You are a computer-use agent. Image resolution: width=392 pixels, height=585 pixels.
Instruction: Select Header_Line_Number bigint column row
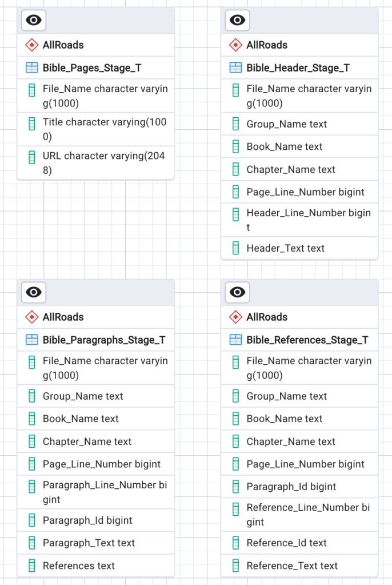309,220
